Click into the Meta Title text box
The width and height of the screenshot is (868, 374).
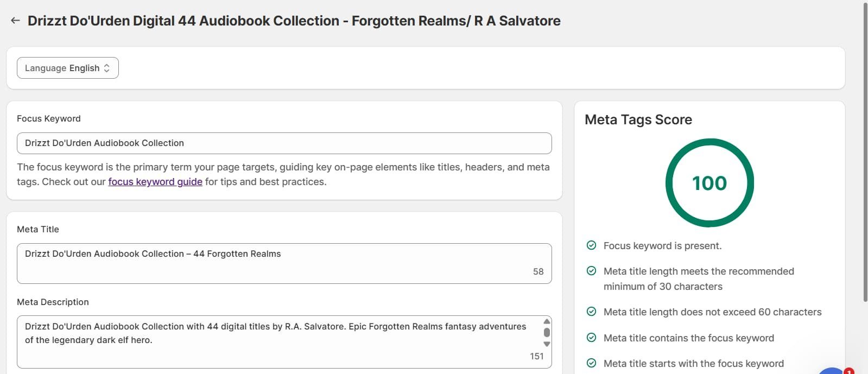point(284,263)
